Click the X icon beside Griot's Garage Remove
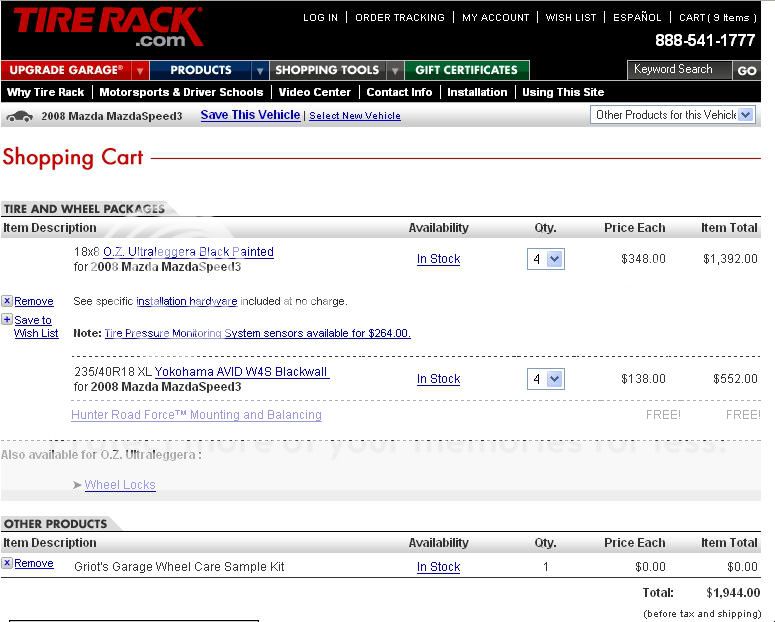The height and width of the screenshot is (622, 775). (x=7, y=563)
